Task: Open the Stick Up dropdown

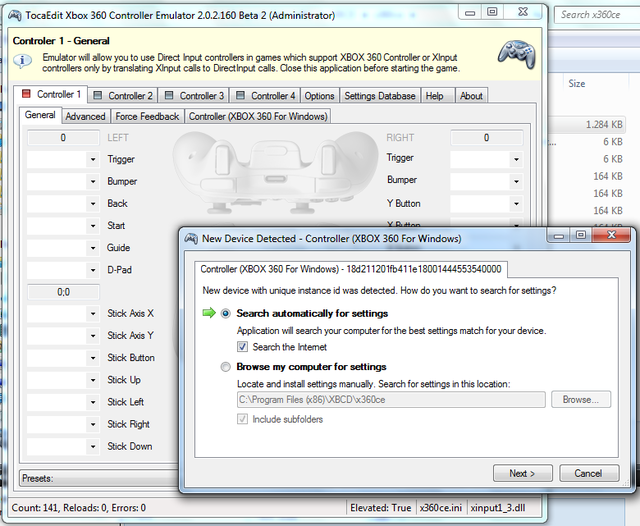Action: point(93,380)
